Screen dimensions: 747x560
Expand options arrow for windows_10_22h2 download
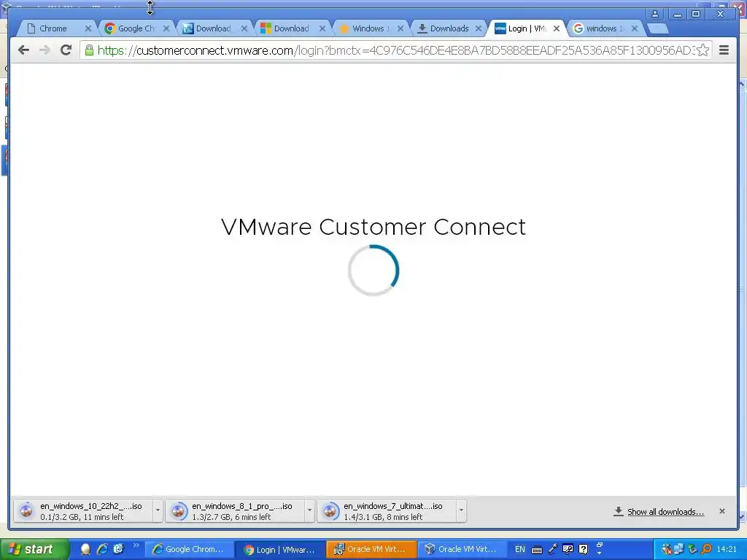tap(158, 511)
